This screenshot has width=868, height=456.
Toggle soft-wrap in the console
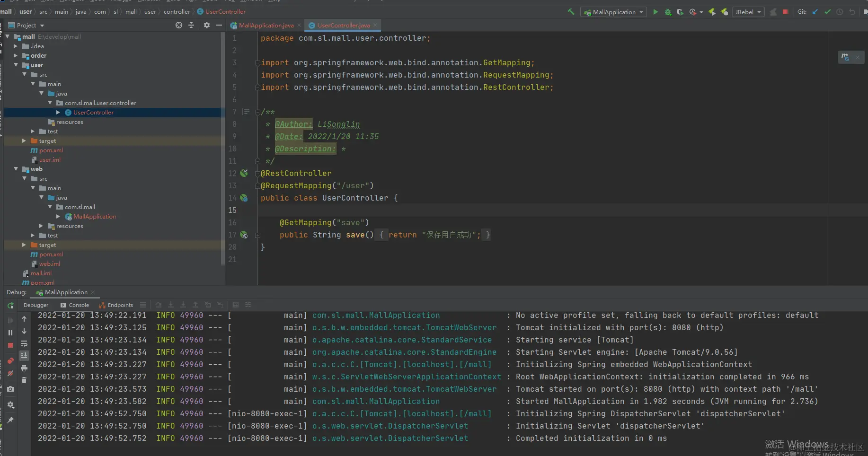click(x=24, y=344)
